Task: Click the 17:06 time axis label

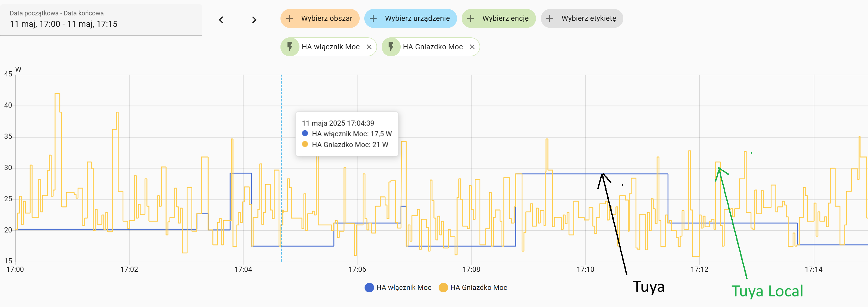Action: point(357,269)
